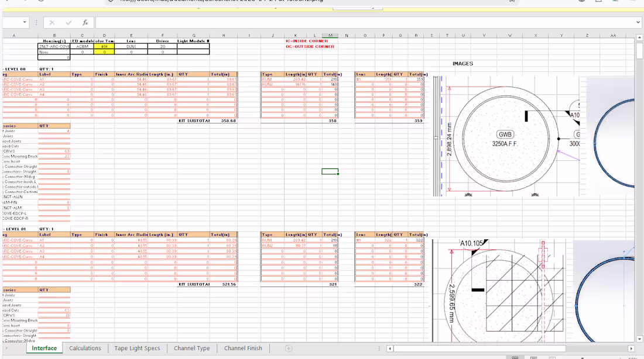Select the lens total 359 cell
644x359 pixels.
418,120
